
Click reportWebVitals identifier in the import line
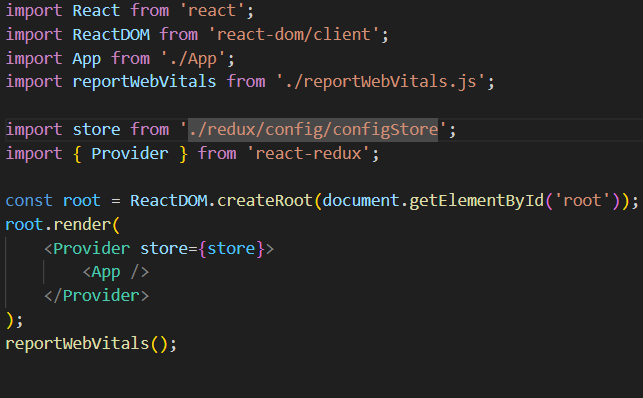click(x=144, y=82)
